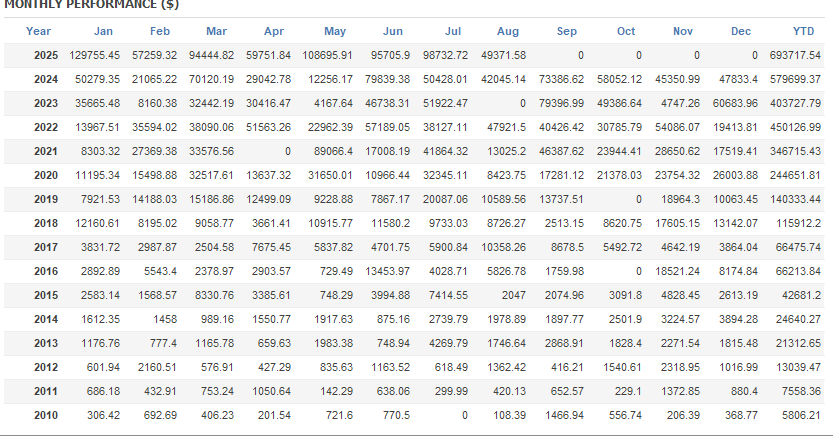Click the Feb column header
Image resolution: width=833 pixels, height=436 pixels.
[x=159, y=31]
